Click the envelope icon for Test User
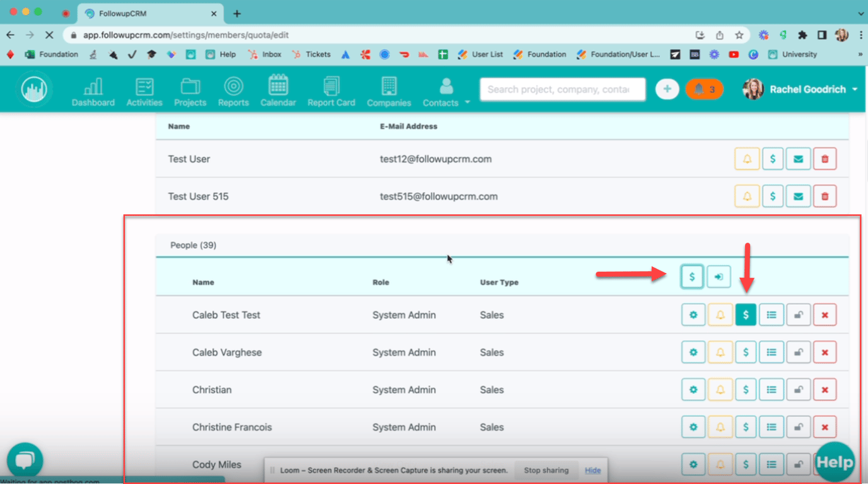Screen dimensions: 868x484 pos(798,158)
